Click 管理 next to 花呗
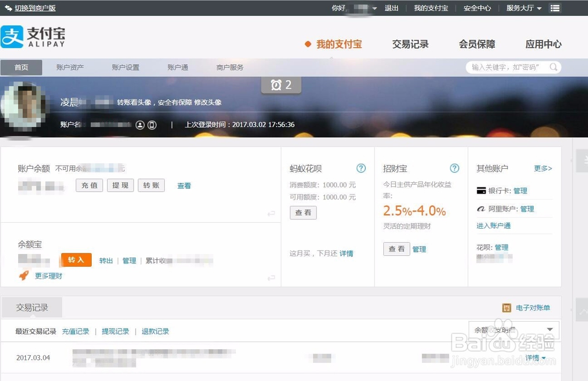Screen dimensions: 588x381 (502, 248)
